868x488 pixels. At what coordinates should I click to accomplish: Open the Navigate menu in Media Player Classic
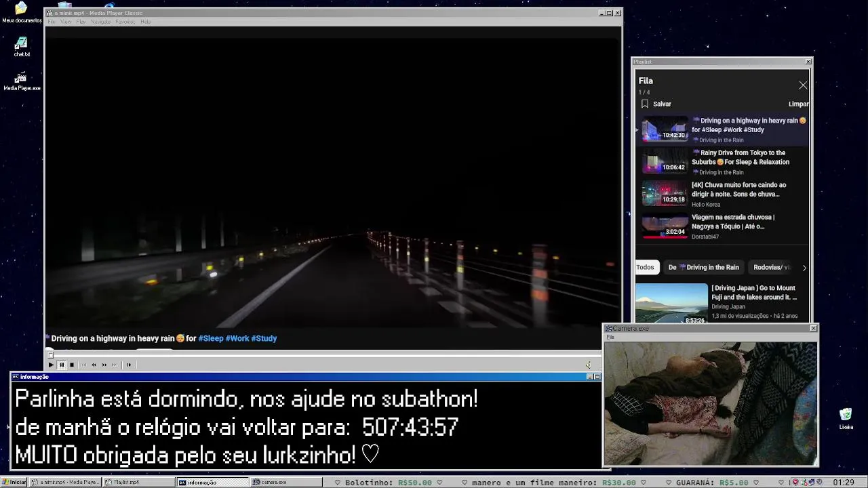[100, 22]
